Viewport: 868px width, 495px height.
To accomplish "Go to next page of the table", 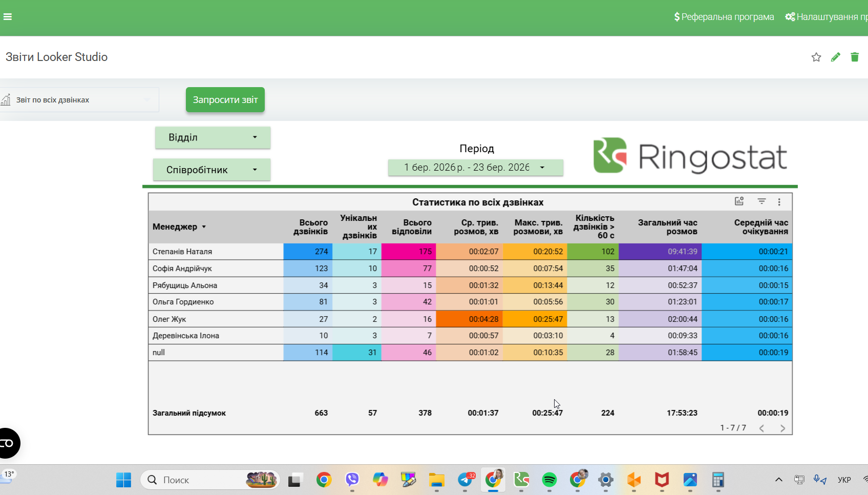I will point(782,428).
